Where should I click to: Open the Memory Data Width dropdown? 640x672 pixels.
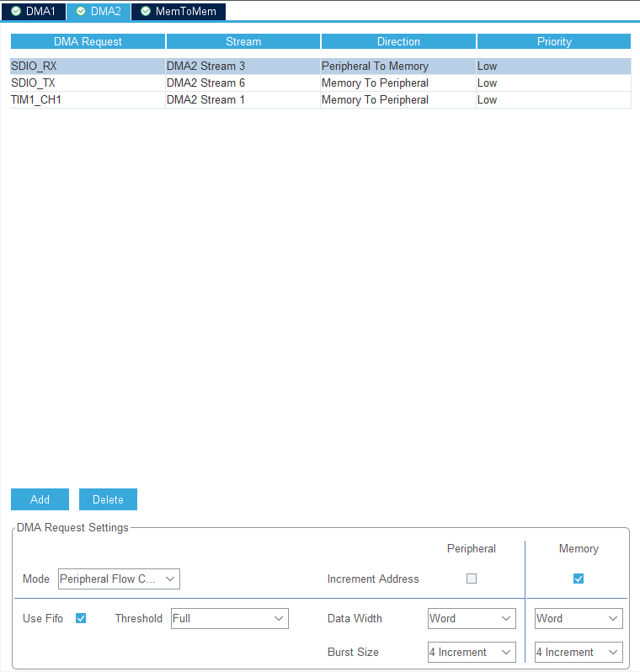(579, 618)
